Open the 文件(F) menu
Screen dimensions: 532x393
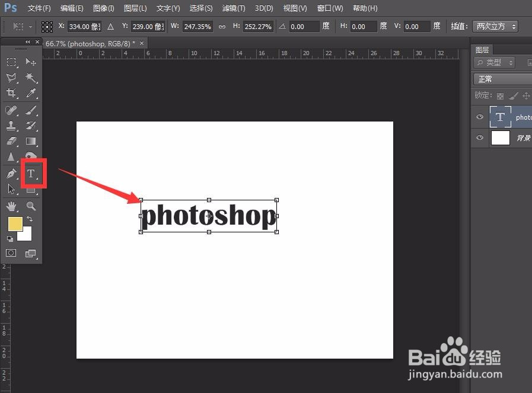[x=39, y=8]
